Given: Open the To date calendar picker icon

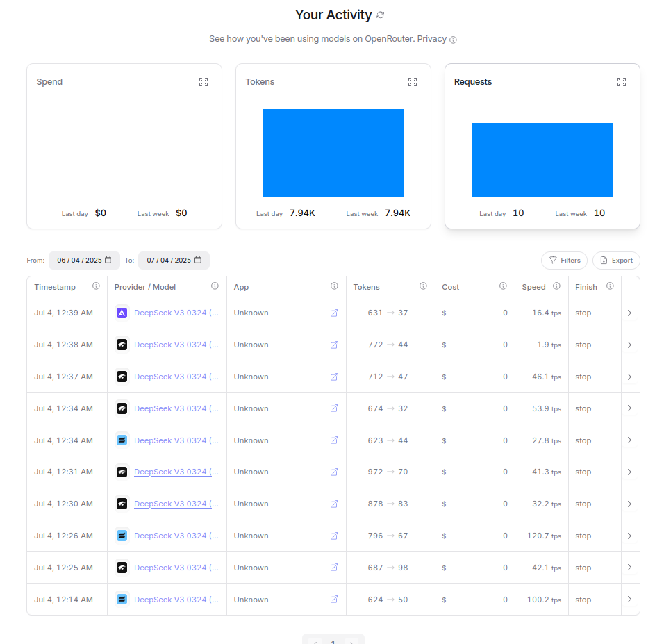Looking at the screenshot, I should [198, 260].
